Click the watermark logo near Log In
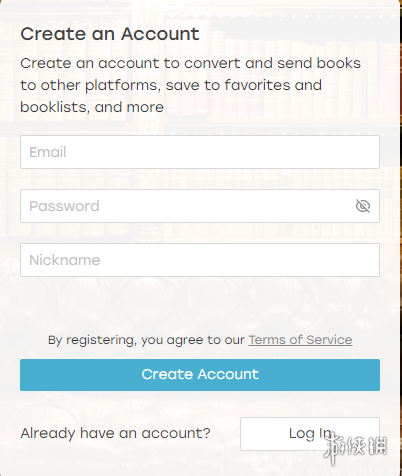 355,447
